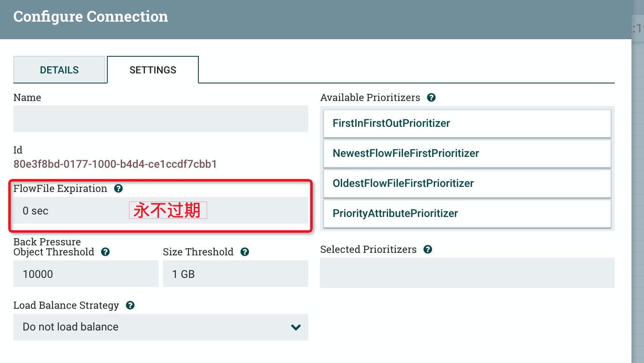Click the Configure Connection title bar
Viewport: 644px width, 363px height.
click(x=91, y=16)
